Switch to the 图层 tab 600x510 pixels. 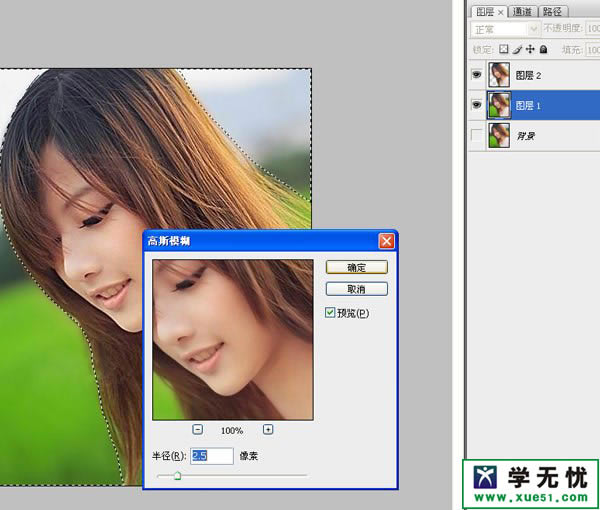tap(485, 12)
